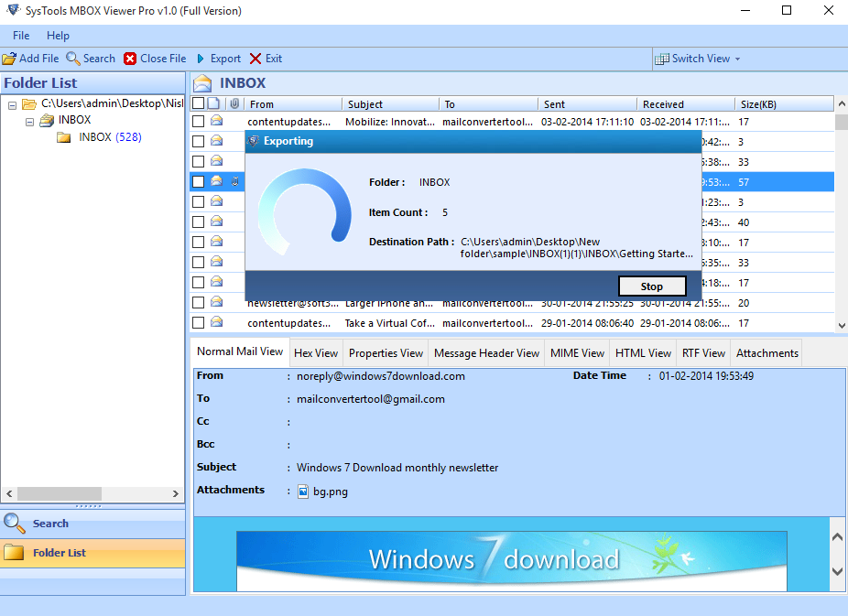Viewport: 848px width, 616px height.
Task: Switch to the HTML View tab
Action: click(x=643, y=353)
